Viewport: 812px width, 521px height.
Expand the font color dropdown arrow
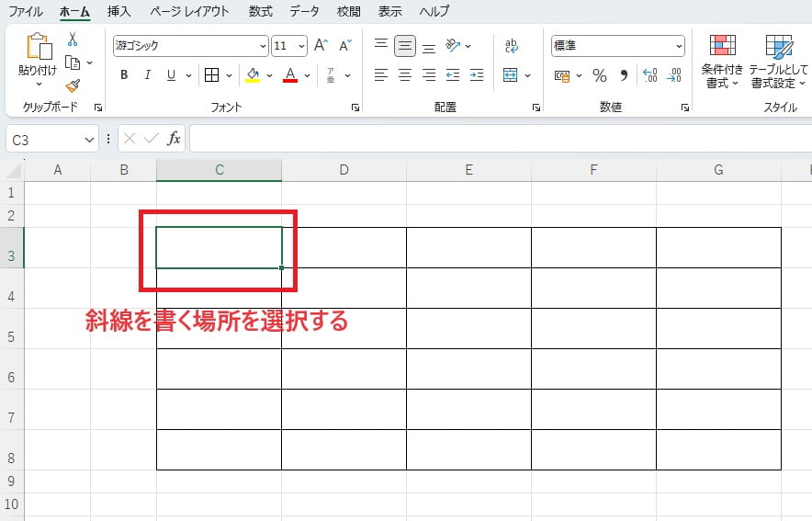click(307, 75)
